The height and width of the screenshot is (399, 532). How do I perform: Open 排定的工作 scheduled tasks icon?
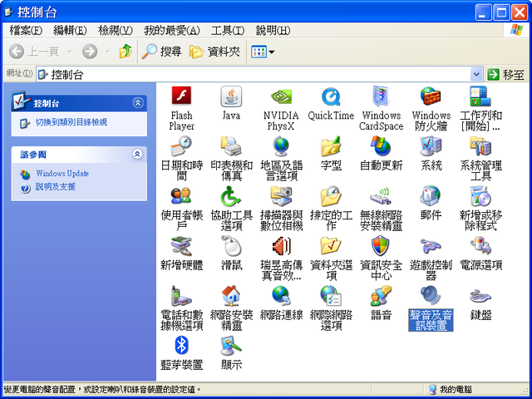[331, 196]
